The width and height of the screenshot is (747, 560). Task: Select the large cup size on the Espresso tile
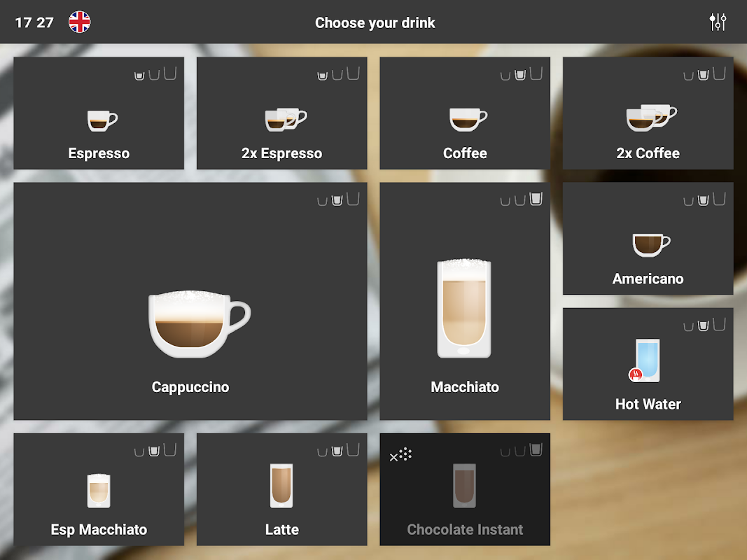pos(170,73)
